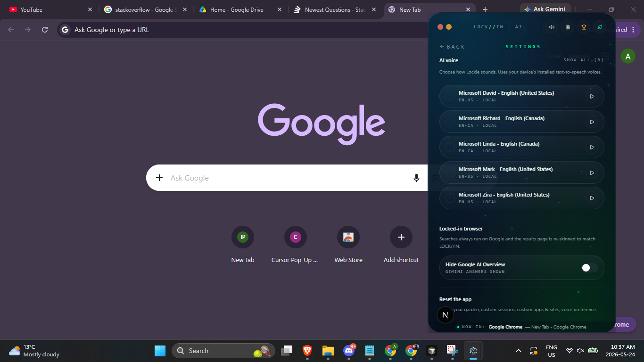This screenshot has height=362, width=644.
Task: Click the muted volume tray icon
Action: coord(581,351)
